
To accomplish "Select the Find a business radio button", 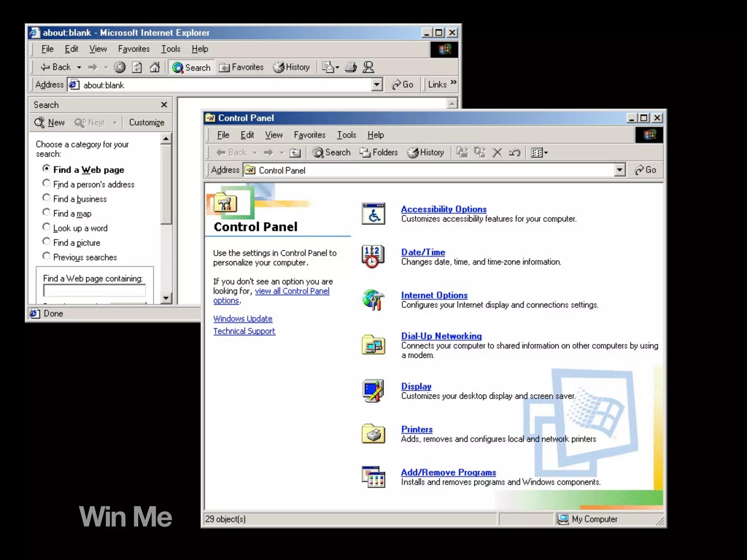I will (46, 198).
